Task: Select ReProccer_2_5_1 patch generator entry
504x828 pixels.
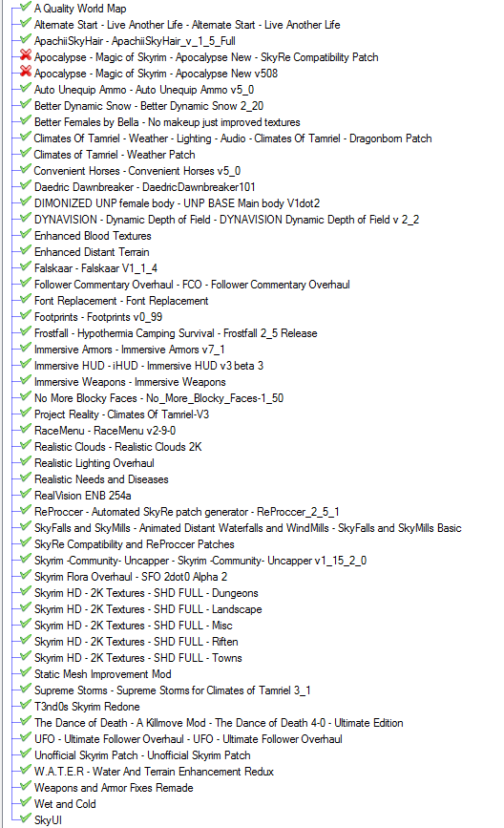Action: click(187, 512)
